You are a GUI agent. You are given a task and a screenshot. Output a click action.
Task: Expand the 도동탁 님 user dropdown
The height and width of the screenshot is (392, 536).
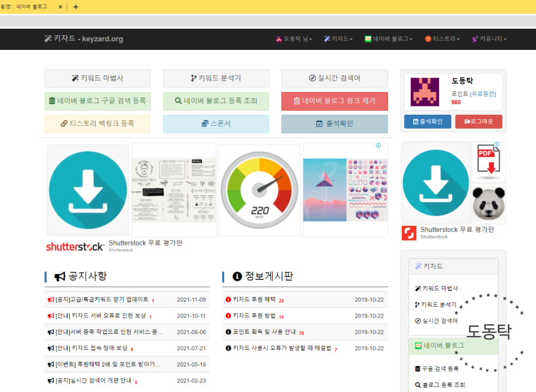point(294,39)
